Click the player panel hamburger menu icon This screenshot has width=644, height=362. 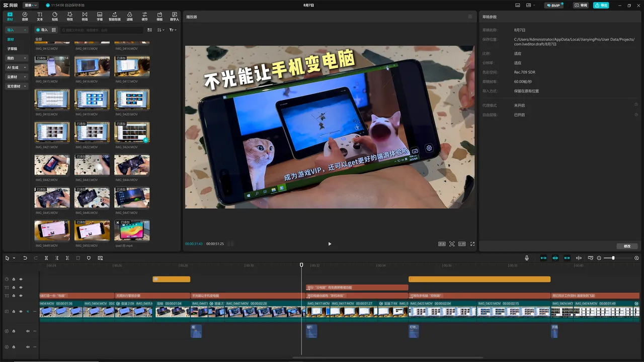[x=470, y=17]
